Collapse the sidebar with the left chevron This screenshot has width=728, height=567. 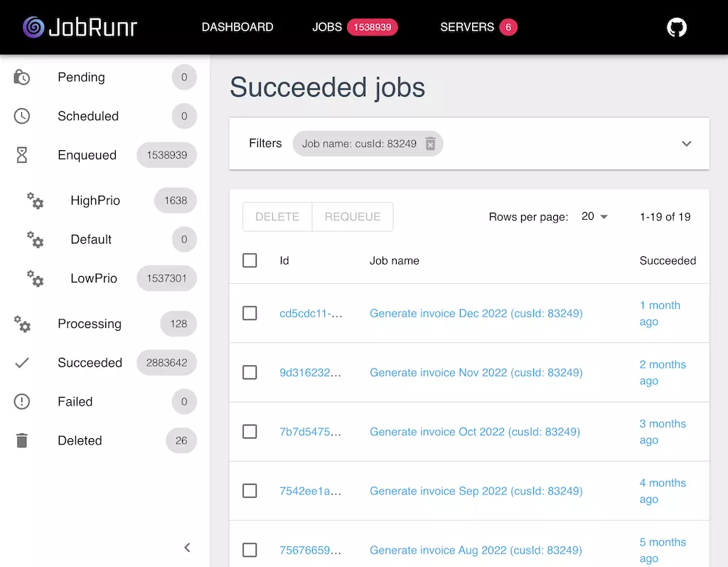coord(187,547)
